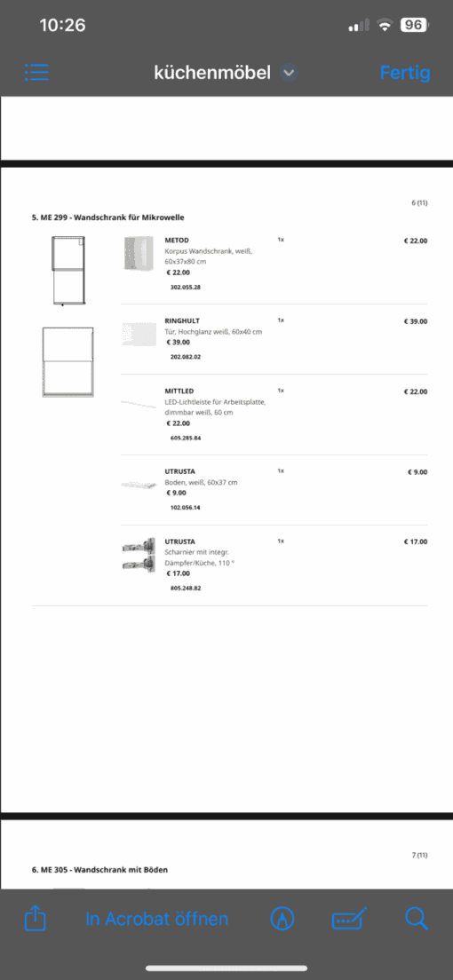Open the markup pen icon
Viewport: 453px width, 980px height.
click(x=282, y=919)
